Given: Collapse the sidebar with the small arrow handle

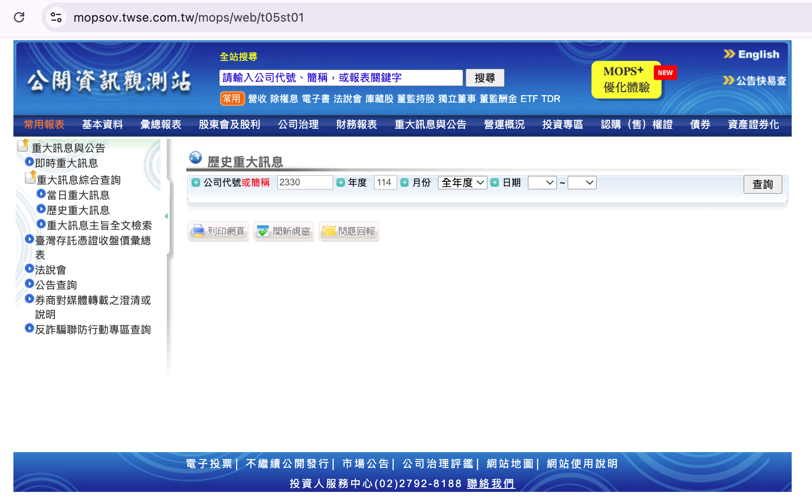Looking at the screenshot, I should tap(166, 216).
